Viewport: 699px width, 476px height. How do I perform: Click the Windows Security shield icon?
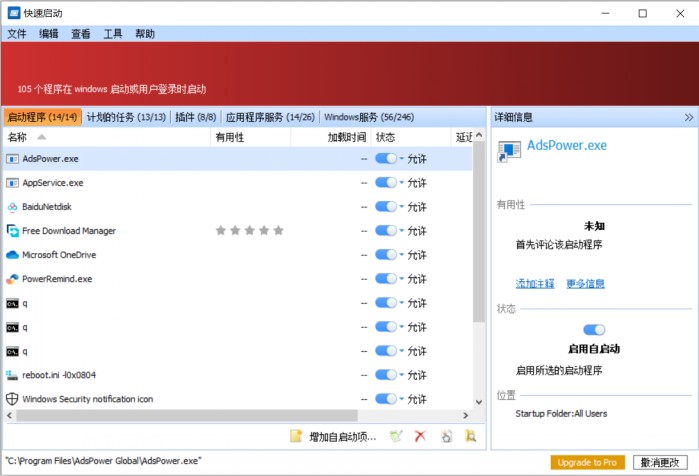pos(12,399)
